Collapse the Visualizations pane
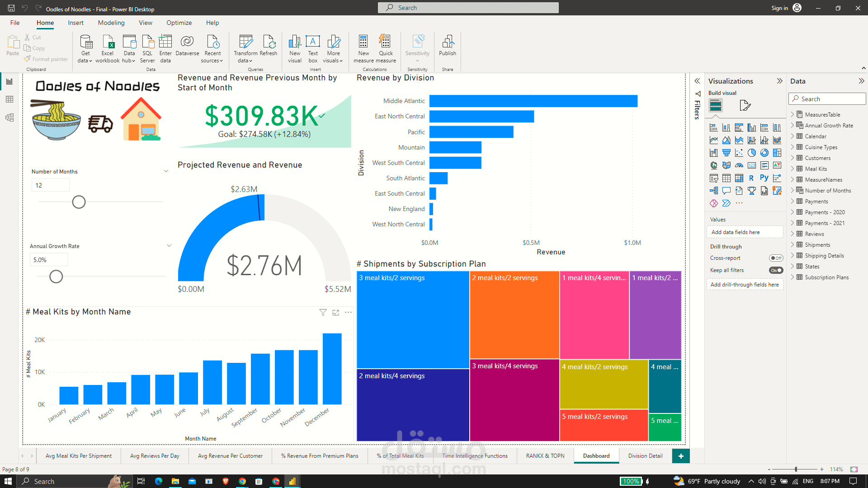Image resolution: width=868 pixels, height=488 pixels. pos(779,81)
